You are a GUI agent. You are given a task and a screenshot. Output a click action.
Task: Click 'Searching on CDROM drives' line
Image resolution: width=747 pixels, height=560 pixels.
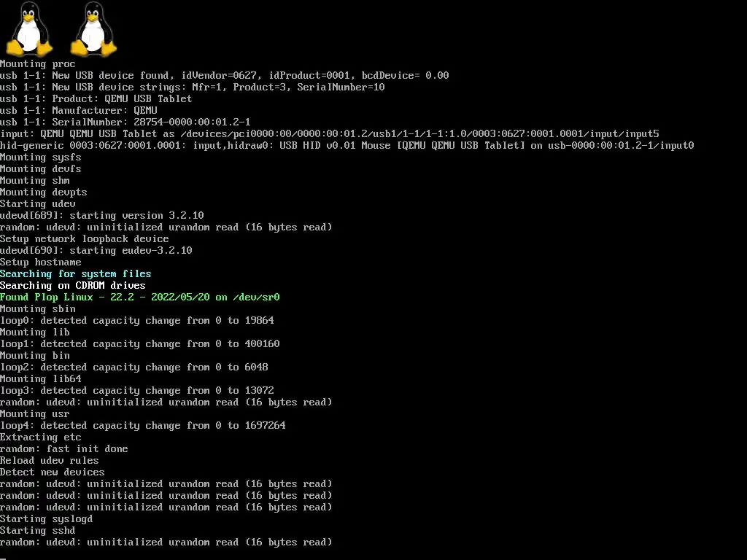[x=73, y=285]
